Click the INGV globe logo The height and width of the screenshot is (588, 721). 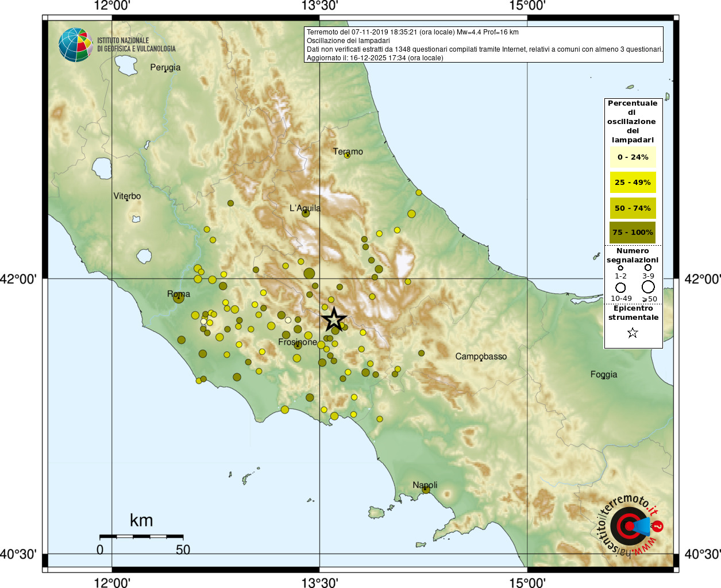tap(75, 45)
